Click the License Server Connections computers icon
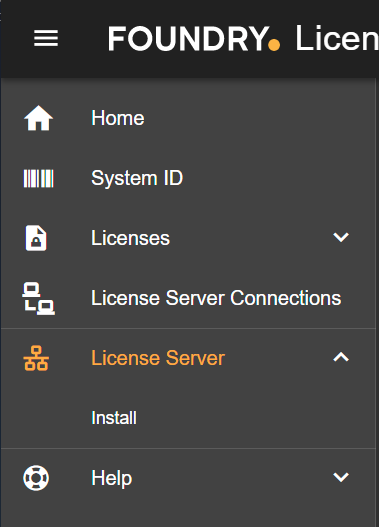 pyautogui.click(x=38, y=298)
